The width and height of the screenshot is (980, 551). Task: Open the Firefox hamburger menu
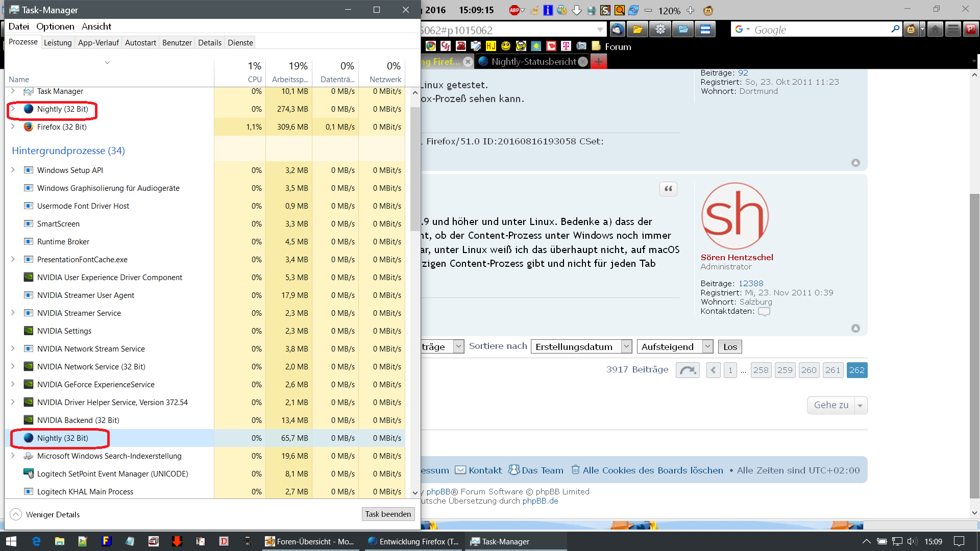coord(953,30)
